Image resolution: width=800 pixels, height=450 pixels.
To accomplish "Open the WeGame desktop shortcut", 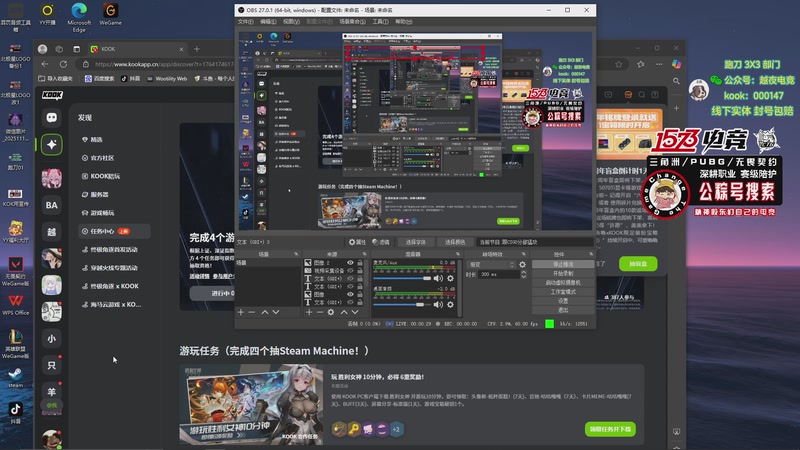I will (x=111, y=14).
